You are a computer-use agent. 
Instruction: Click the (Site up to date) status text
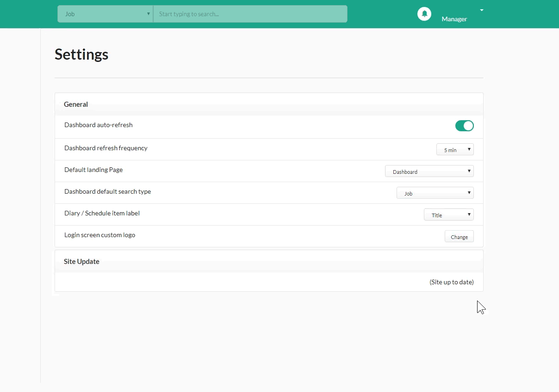point(452,282)
